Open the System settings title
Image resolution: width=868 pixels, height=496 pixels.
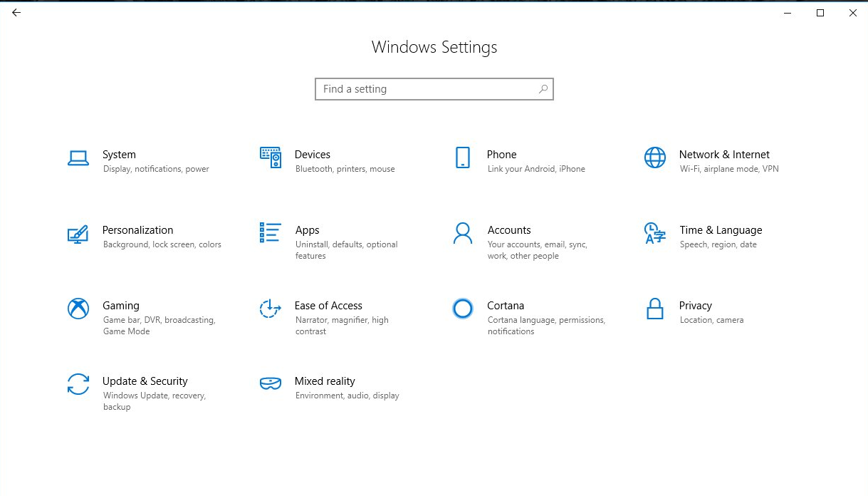(119, 155)
